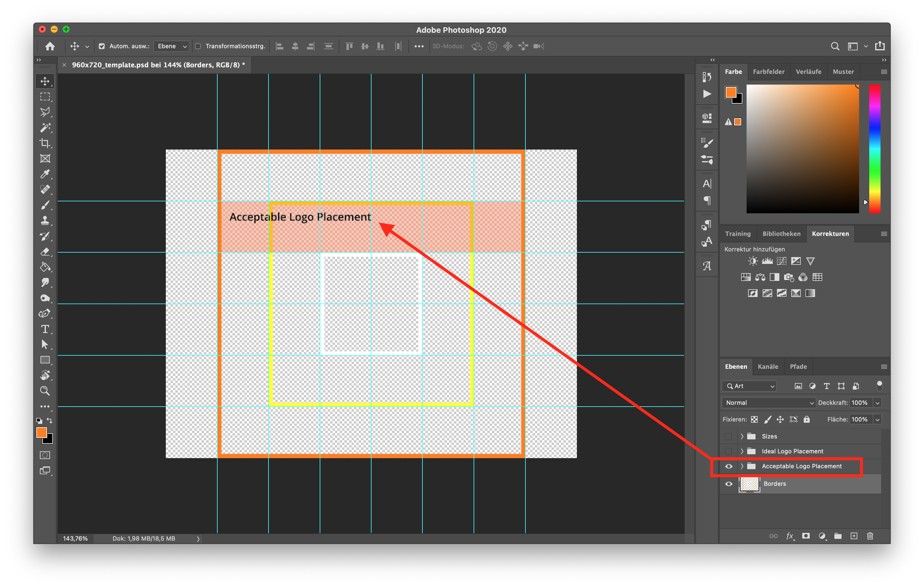Viewport: 924px width, 588px height.
Task: Select the Move tool in toolbar
Action: [x=45, y=81]
